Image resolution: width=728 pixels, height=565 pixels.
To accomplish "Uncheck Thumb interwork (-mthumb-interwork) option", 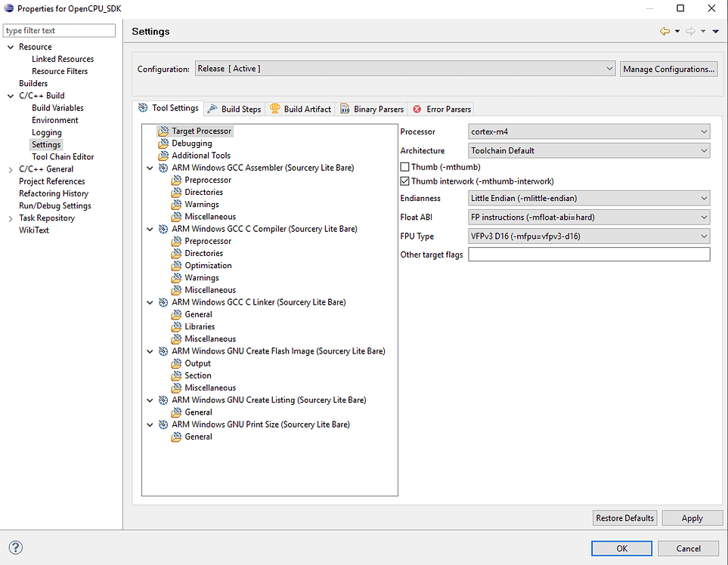I will coord(404,181).
